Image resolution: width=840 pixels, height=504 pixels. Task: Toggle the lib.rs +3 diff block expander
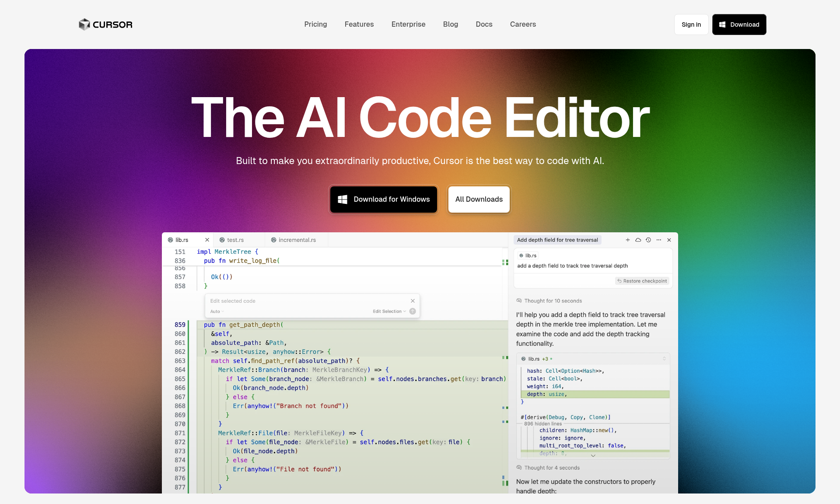(664, 359)
